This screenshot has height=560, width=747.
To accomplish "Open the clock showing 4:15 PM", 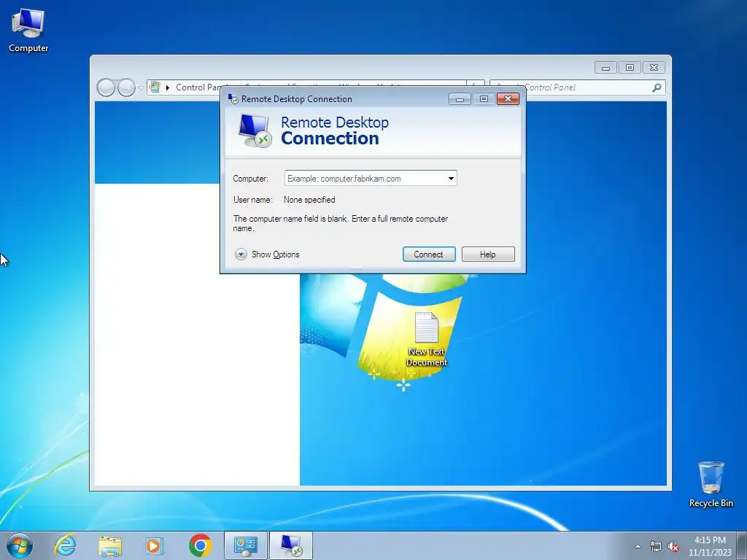I will [x=710, y=540].
